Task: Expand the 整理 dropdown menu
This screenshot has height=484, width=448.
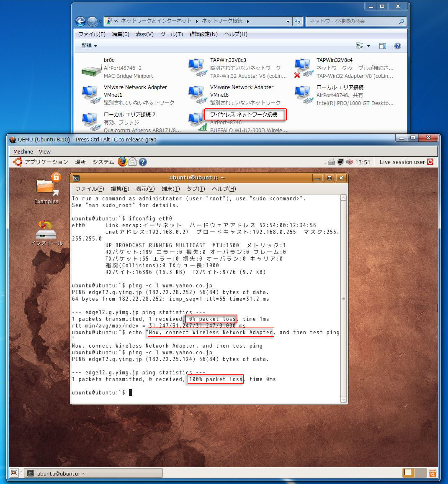Action: point(89,46)
